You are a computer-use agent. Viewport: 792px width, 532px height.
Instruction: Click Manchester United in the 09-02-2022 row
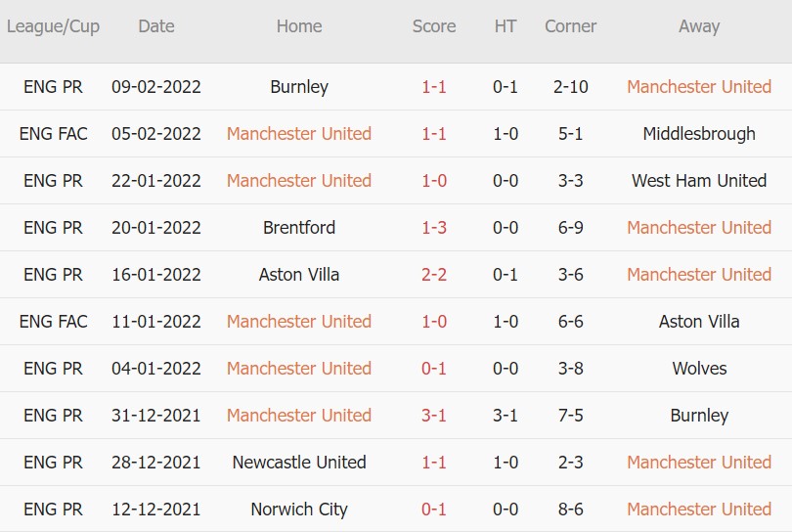(699, 87)
